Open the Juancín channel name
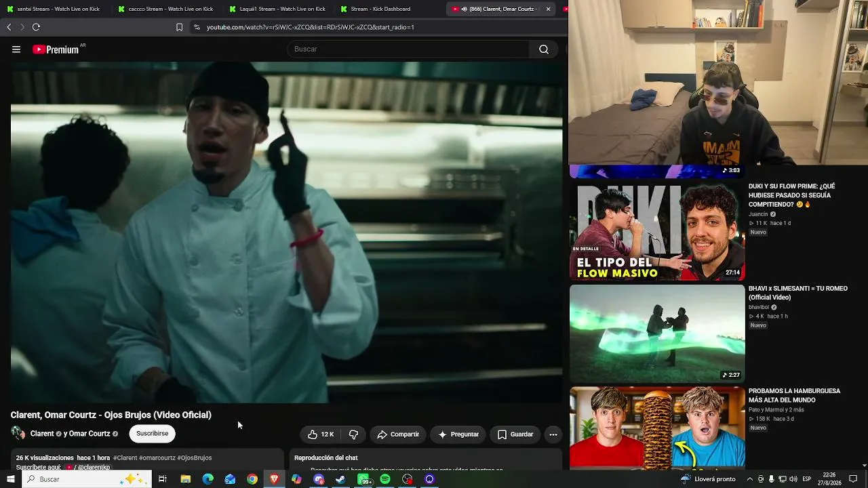Viewport: 868px width, 488px height. 758,214
